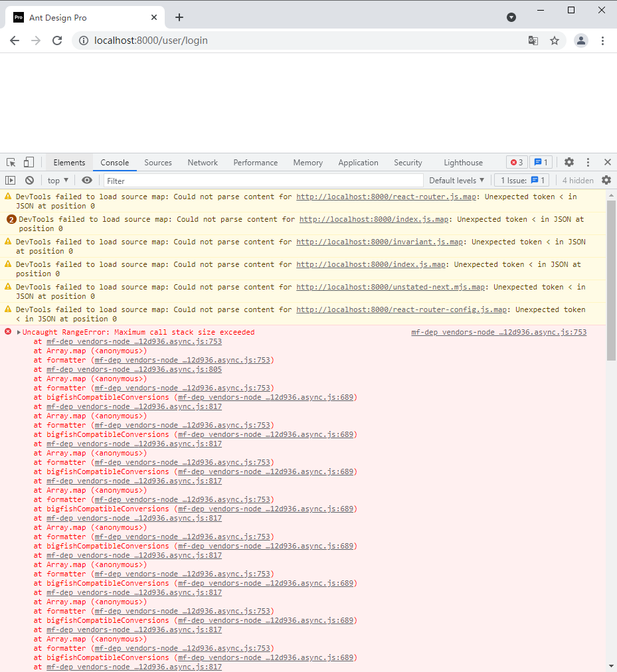Toggle the device toolbar
The image size is (617, 672).
(x=28, y=162)
